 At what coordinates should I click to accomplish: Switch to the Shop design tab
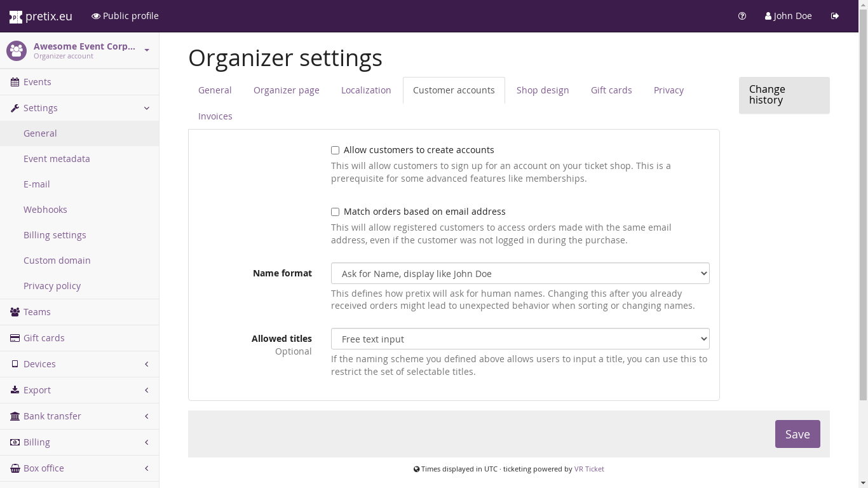[542, 90]
